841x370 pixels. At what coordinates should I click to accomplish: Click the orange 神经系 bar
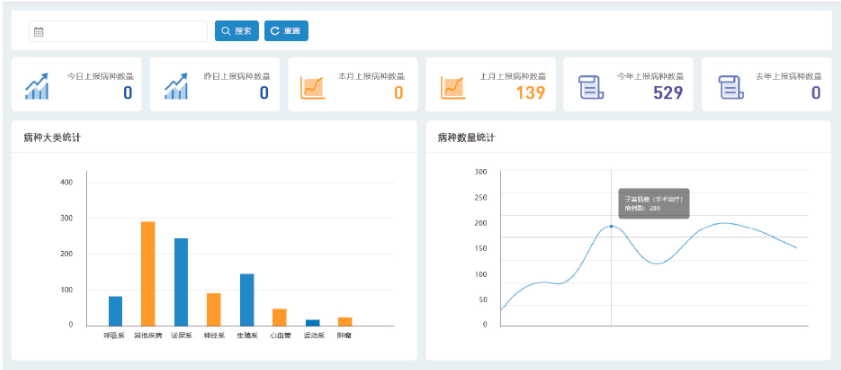[x=213, y=309]
